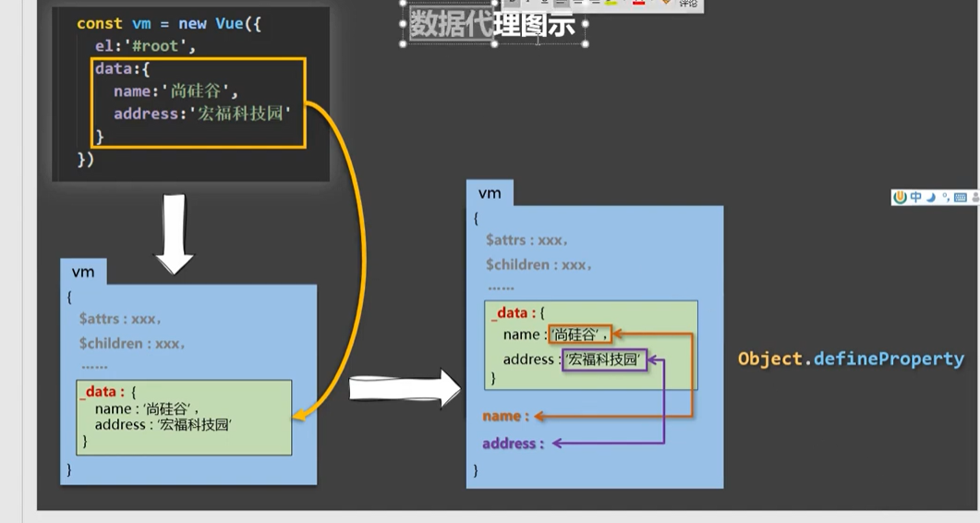
Task: Click the purple-boxed '宏福科技园' address value
Action: click(x=604, y=359)
